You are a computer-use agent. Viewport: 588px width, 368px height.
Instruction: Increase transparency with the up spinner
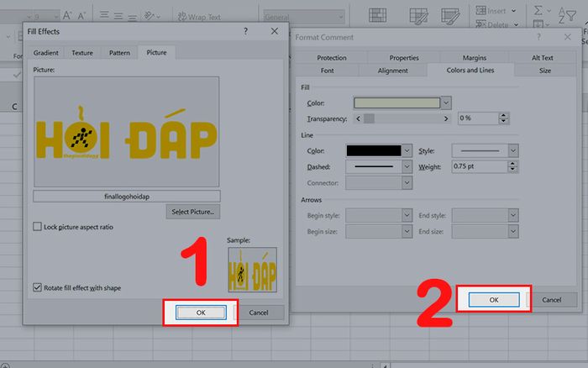click(x=504, y=116)
